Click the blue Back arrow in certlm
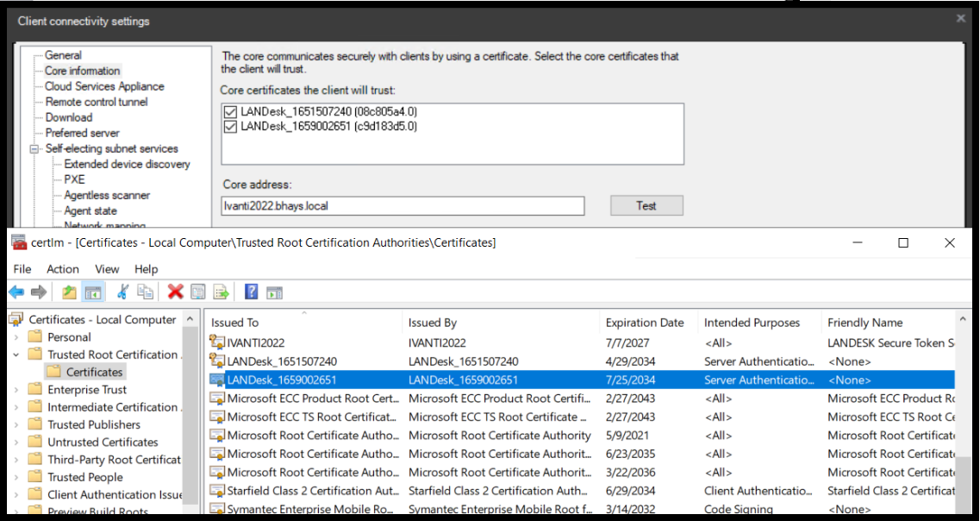This screenshot has width=980, height=521. 16,292
